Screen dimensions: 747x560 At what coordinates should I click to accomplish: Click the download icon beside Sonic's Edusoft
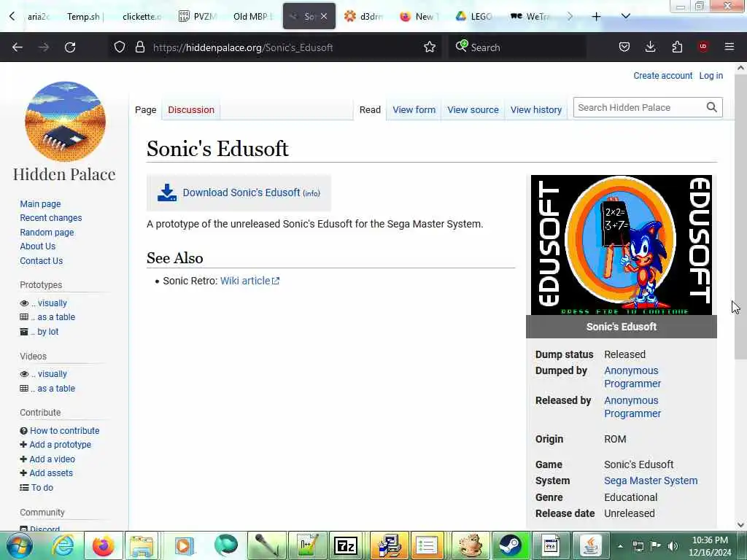tap(167, 192)
